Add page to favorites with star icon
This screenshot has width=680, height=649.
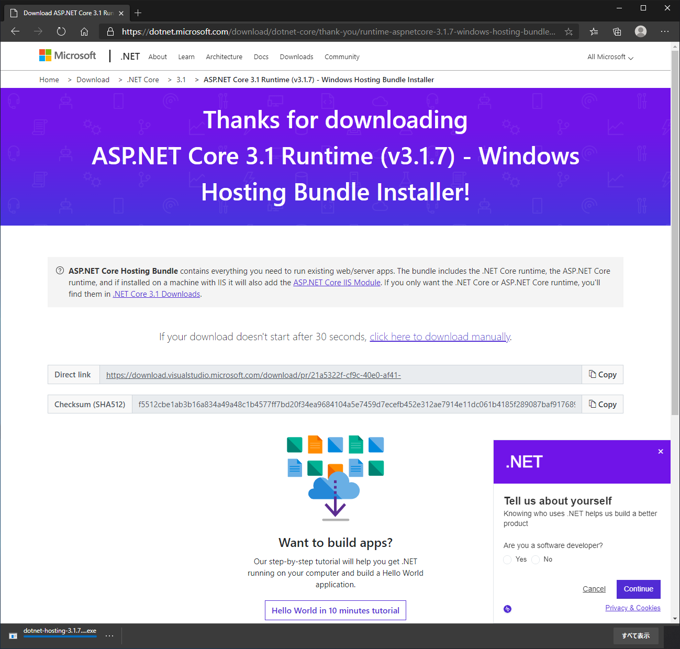[569, 32]
